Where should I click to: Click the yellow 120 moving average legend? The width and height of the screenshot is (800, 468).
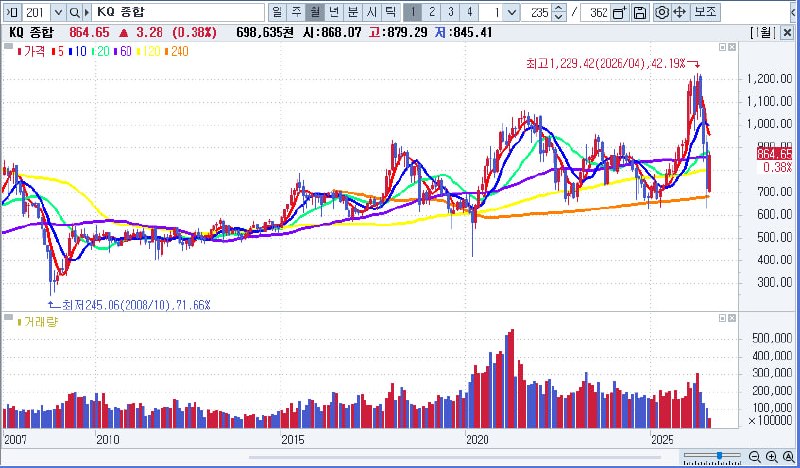click(149, 52)
